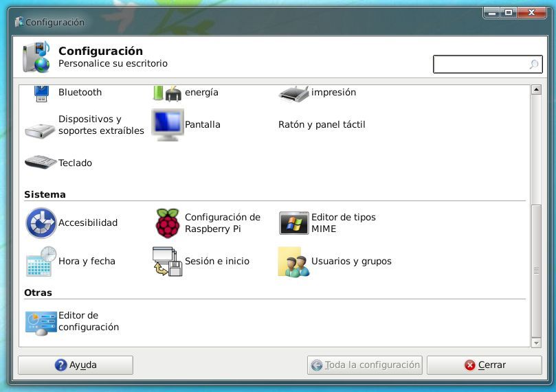Click the Accesibilidad text label
This screenshot has height=392, width=556.
pos(87,222)
